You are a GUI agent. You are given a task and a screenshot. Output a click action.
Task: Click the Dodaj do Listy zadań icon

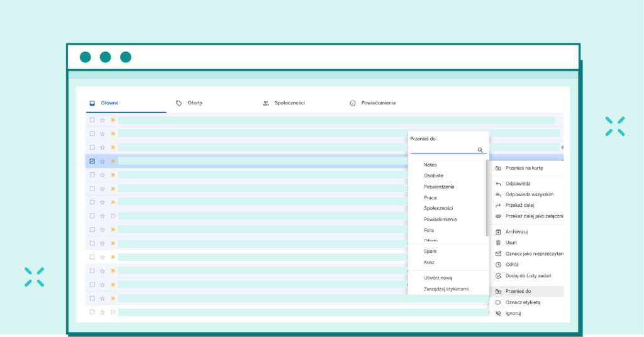pos(498,276)
